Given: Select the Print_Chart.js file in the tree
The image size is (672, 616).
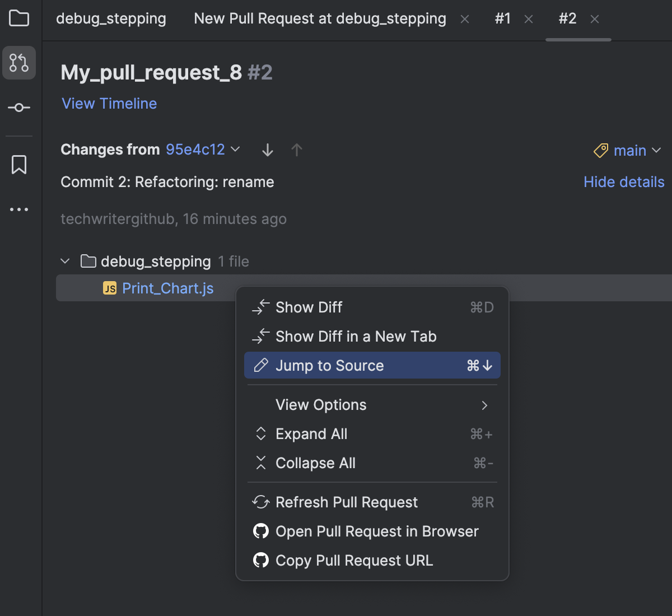Looking at the screenshot, I should click(168, 287).
